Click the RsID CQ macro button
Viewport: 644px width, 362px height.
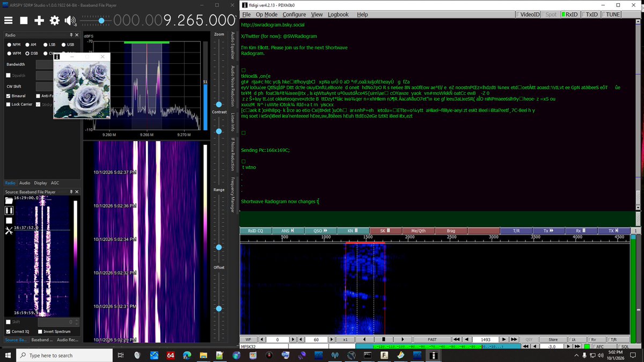click(x=256, y=231)
